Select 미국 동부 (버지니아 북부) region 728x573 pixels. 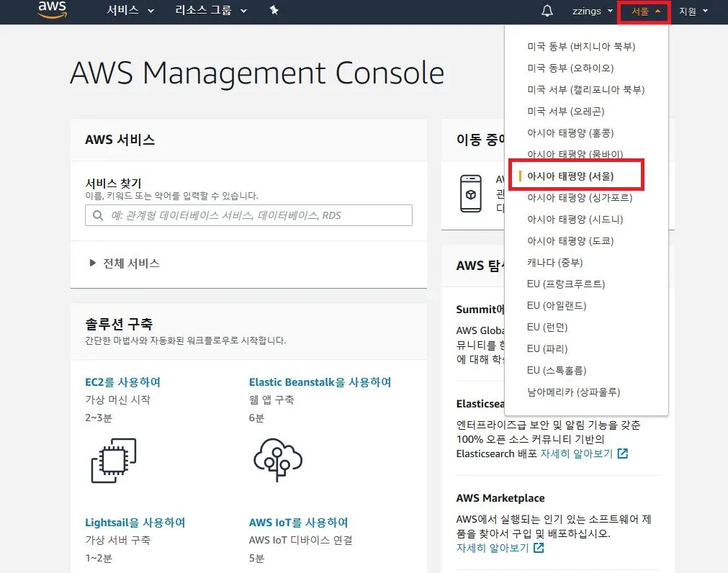point(581,46)
